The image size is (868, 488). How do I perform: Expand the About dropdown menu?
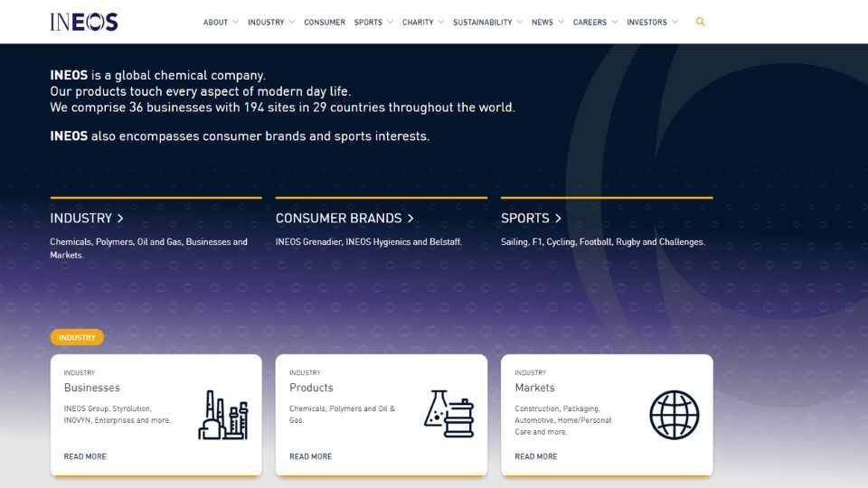point(221,22)
